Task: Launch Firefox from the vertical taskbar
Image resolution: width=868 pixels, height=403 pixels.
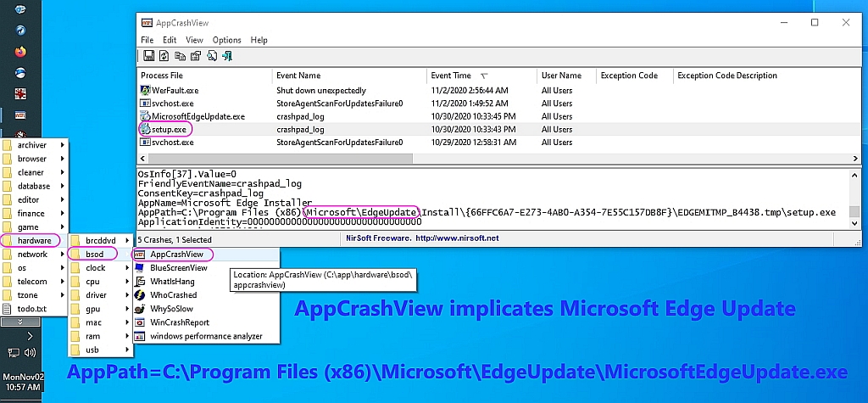Action: tap(21, 52)
